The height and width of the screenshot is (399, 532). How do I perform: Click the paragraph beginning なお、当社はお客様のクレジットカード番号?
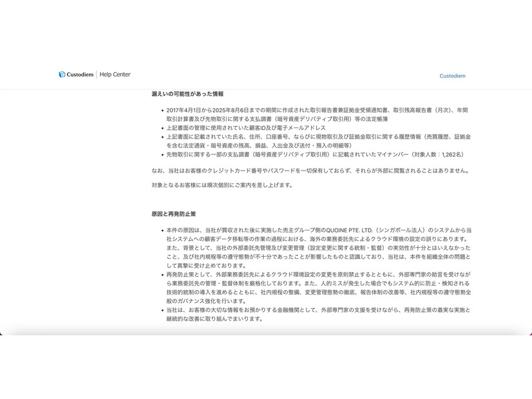[312, 171]
